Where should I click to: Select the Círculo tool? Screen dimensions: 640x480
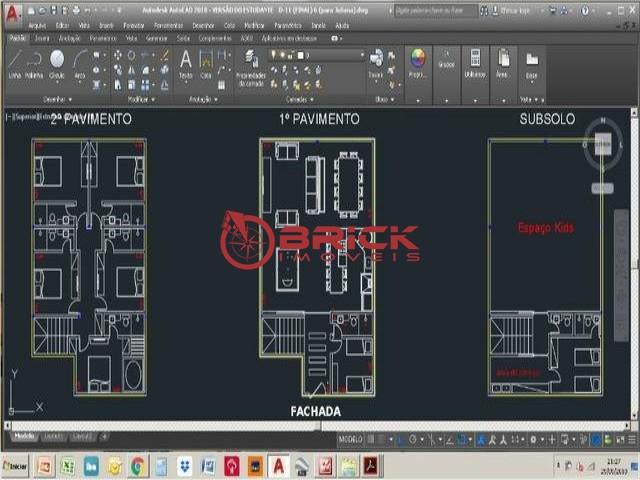pyautogui.click(x=57, y=64)
